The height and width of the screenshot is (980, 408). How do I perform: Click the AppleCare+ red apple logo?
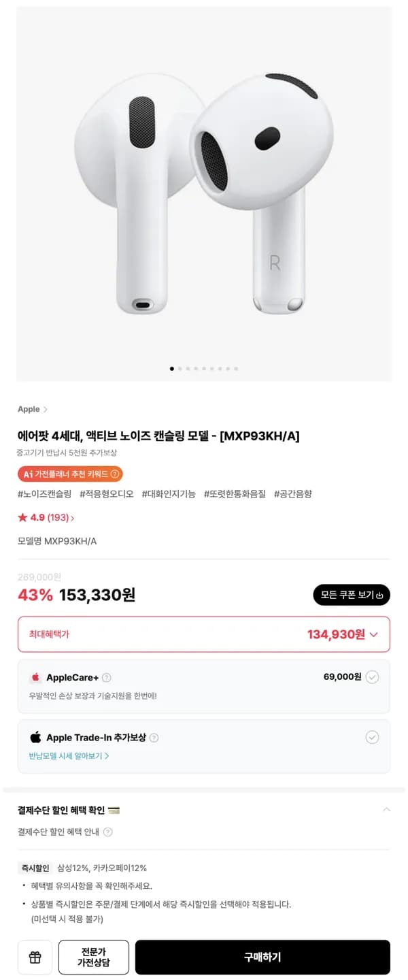tap(35, 678)
